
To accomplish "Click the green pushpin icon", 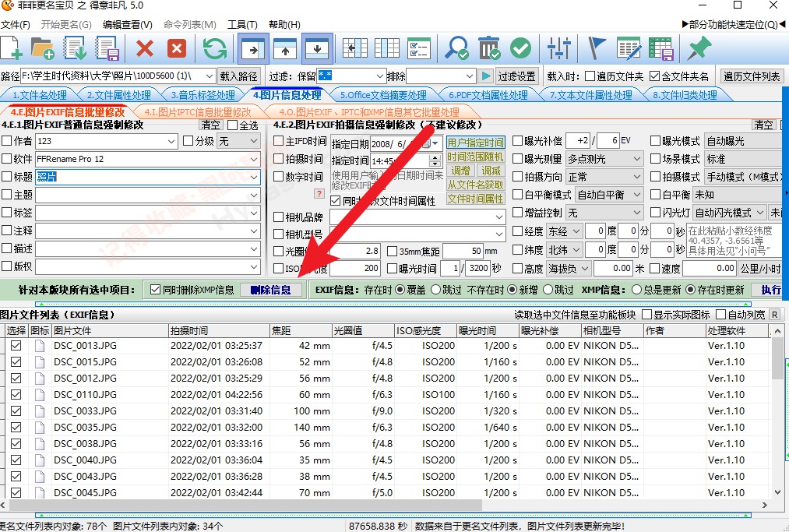I will (699, 49).
